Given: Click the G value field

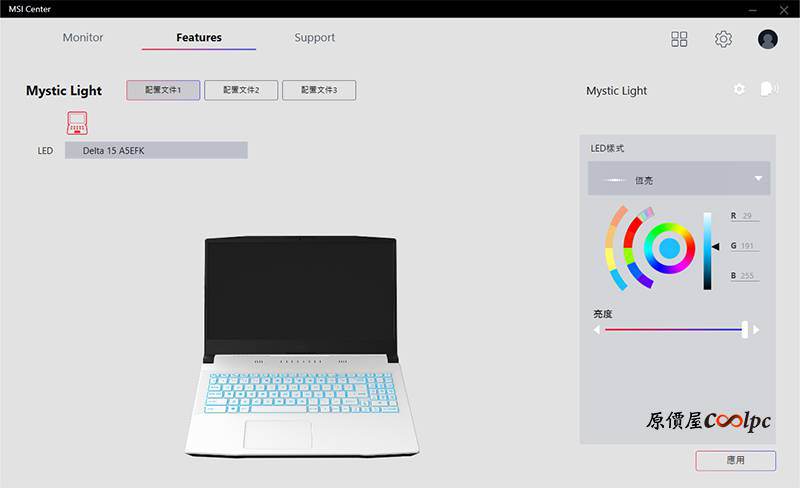Looking at the screenshot, I should click(747, 246).
